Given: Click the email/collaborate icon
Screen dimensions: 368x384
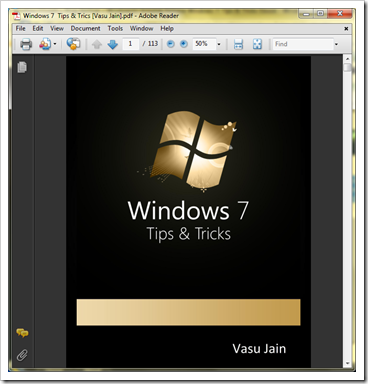Looking at the screenshot, I should pyautogui.click(x=45, y=44).
